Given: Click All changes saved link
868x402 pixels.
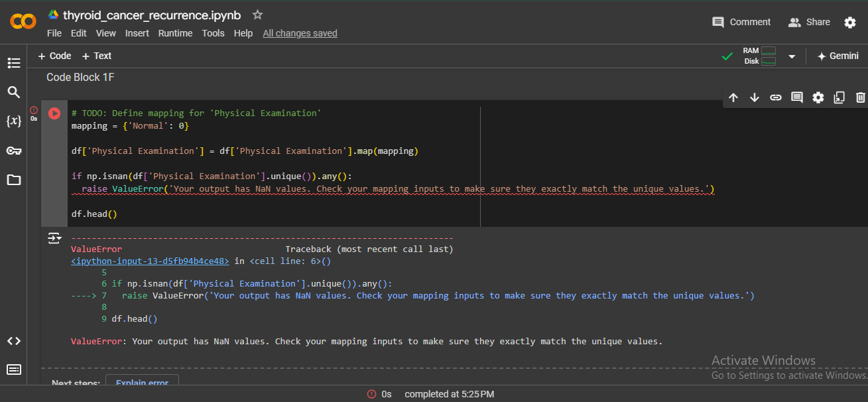Looking at the screenshot, I should [x=300, y=33].
